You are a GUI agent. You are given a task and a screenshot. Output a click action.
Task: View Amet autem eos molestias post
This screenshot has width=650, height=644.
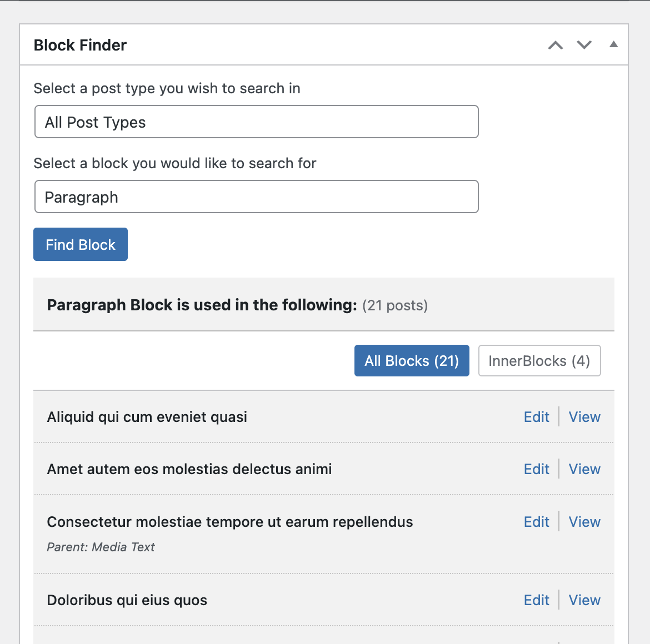point(584,469)
